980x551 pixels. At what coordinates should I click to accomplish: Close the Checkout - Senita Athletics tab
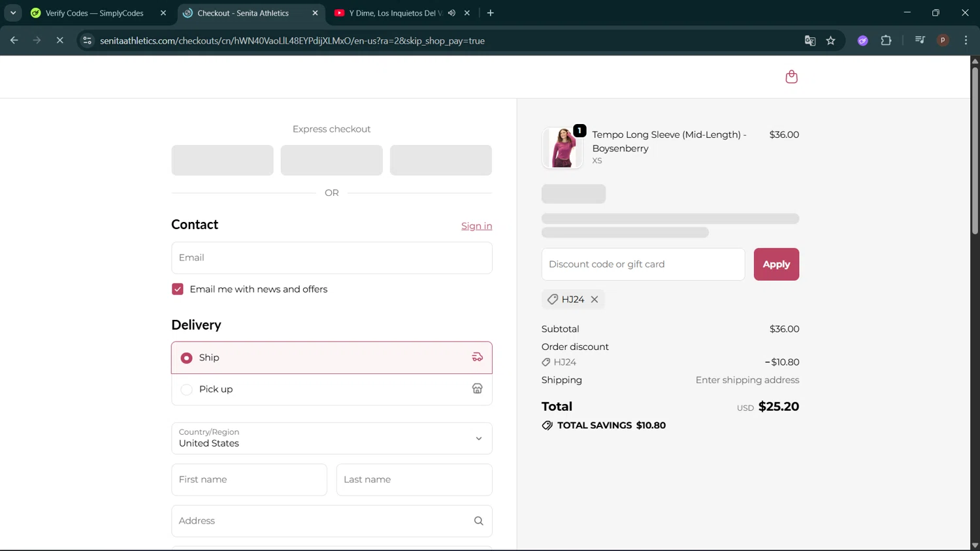click(x=316, y=13)
